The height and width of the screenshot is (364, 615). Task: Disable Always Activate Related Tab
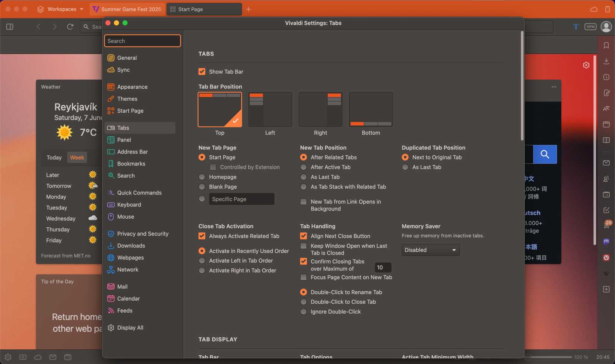pos(202,236)
